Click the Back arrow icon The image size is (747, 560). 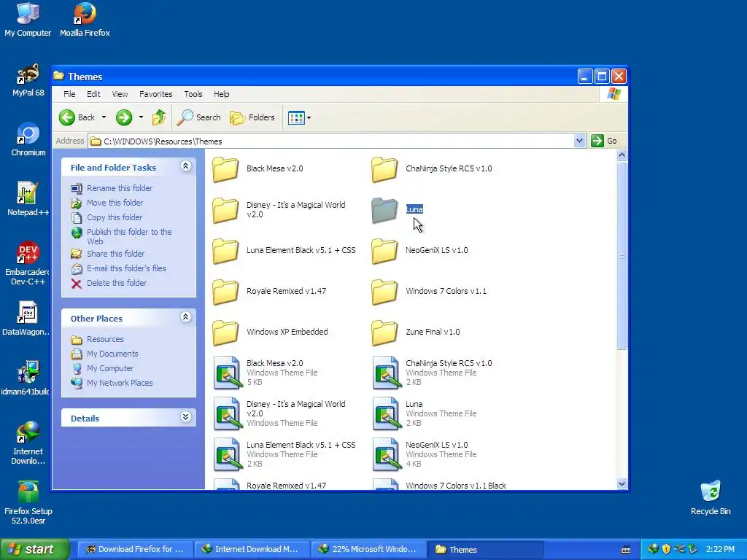coord(66,117)
